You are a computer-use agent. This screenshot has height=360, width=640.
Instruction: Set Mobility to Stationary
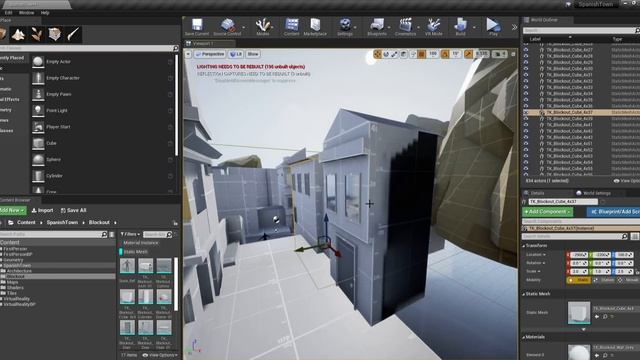point(604,280)
